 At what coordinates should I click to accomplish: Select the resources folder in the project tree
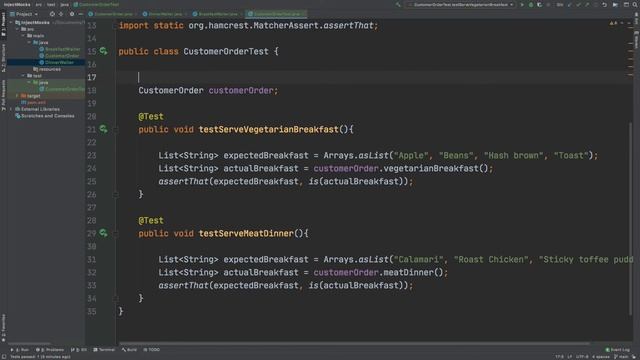(47, 69)
